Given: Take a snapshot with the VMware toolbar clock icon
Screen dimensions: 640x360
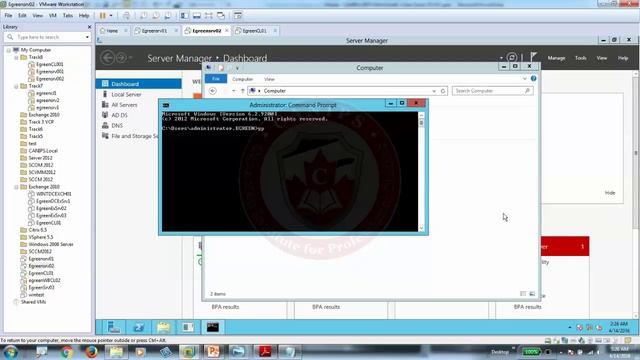Looking at the screenshot, I should point(144,16).
